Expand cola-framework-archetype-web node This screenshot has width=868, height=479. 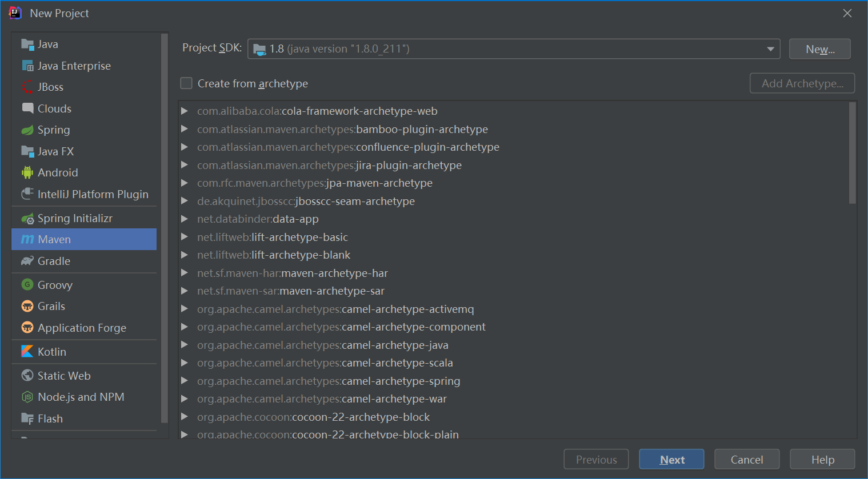(x=185, y=111)
